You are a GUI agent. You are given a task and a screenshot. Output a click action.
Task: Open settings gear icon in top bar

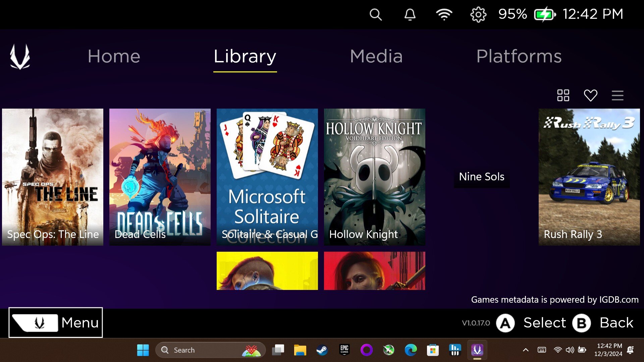click(x=478, y=14)
